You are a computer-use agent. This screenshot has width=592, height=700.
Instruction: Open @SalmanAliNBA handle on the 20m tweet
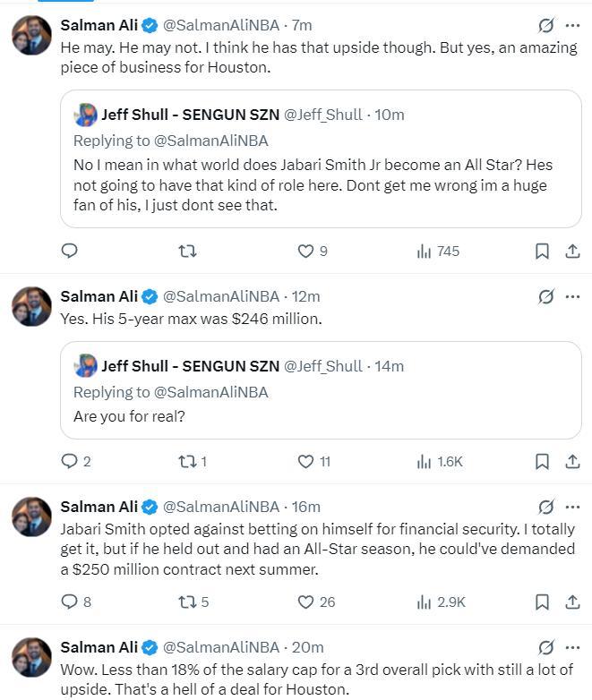point(221,647)
